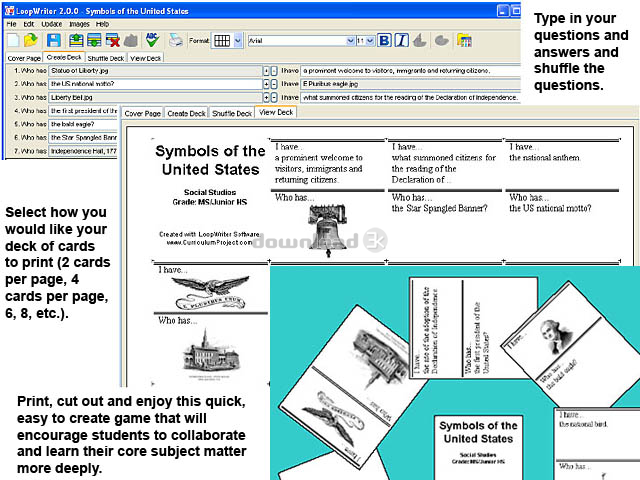This screenshot has width=640, height=480.
Task: Click the delete row icon with red X
Action: coord(112,40)
